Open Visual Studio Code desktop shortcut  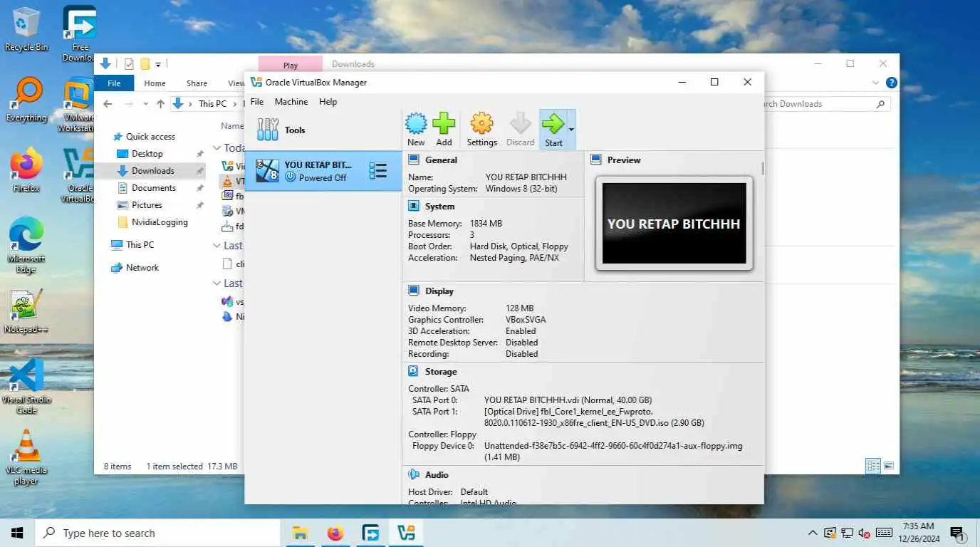tap(26, 386)
